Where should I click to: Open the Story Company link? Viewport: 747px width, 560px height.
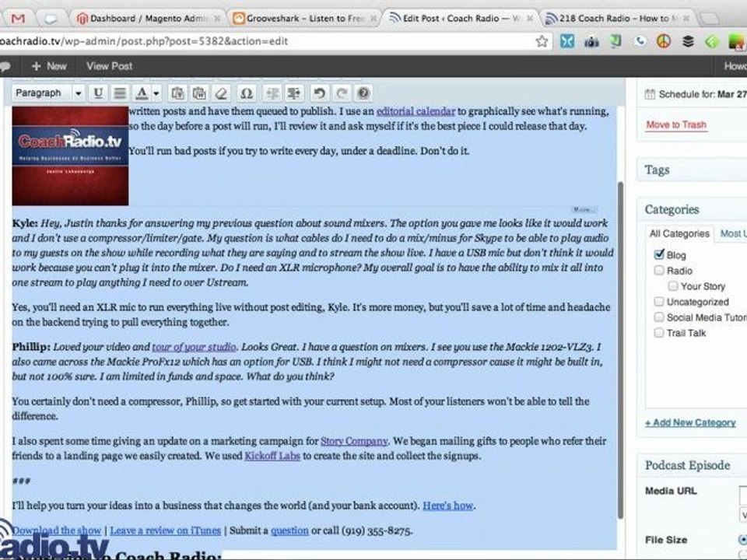pyautogui.click(x=354, y=441)
